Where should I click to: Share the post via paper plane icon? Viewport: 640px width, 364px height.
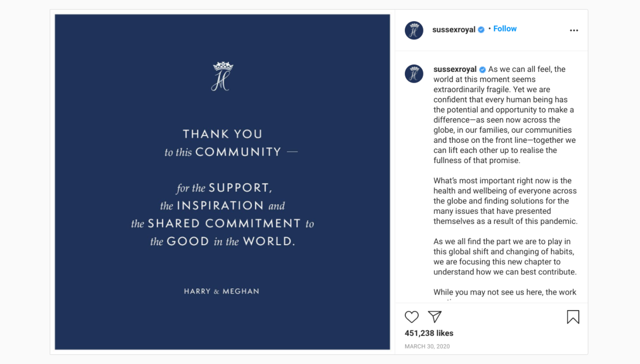click(x=435, y=317)
